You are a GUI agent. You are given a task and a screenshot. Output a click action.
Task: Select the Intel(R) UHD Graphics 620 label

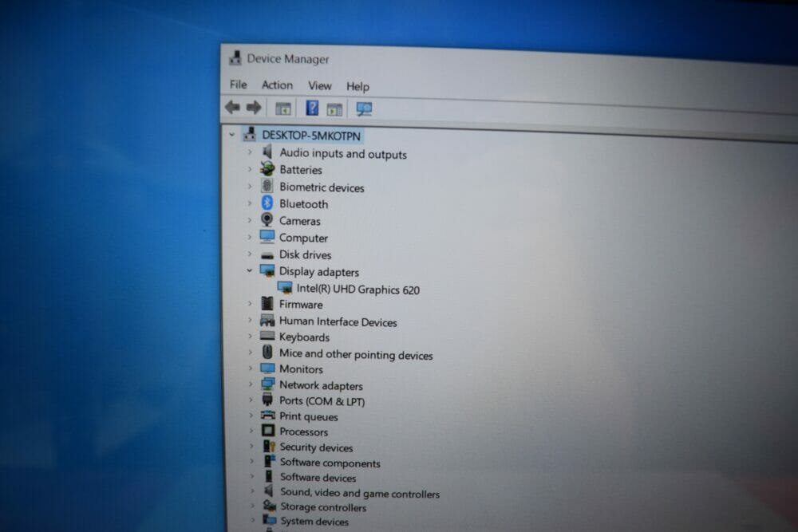358,289
